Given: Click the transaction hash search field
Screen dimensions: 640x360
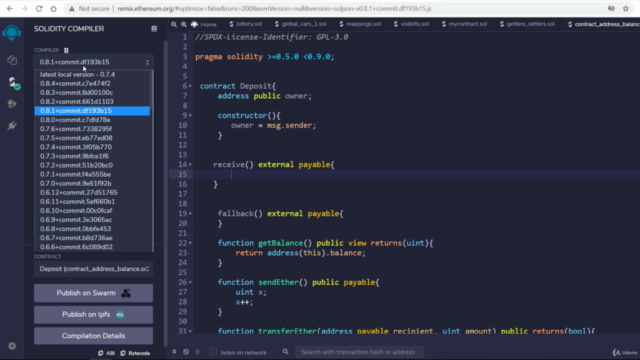Looking at the screenshot, I should coord(359,352).
